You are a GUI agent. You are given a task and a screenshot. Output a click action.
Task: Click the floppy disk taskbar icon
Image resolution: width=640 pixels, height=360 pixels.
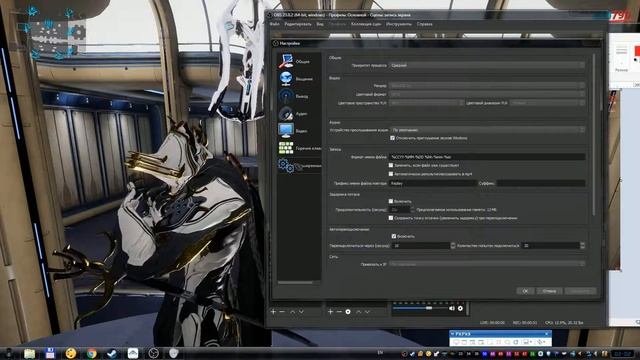tap(50, 353)
